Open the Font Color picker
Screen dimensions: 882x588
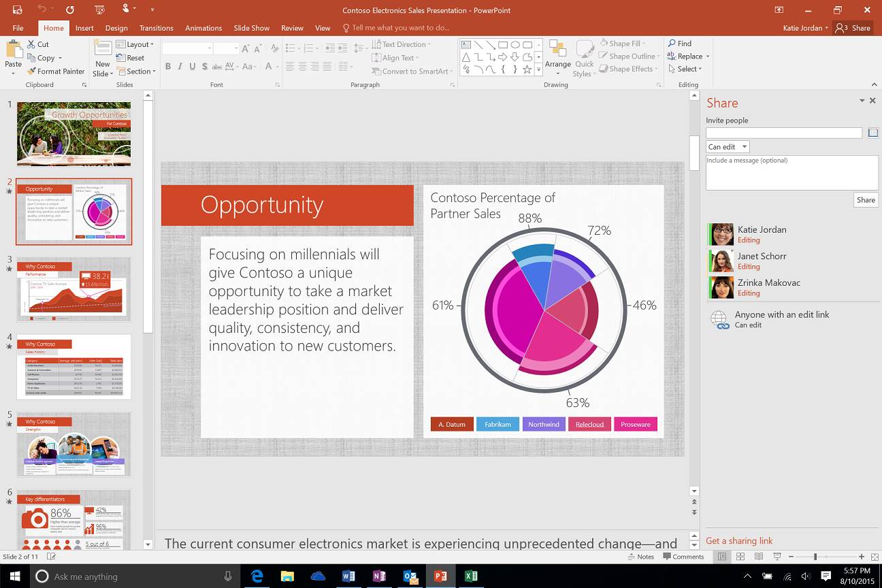coord(269,67)
